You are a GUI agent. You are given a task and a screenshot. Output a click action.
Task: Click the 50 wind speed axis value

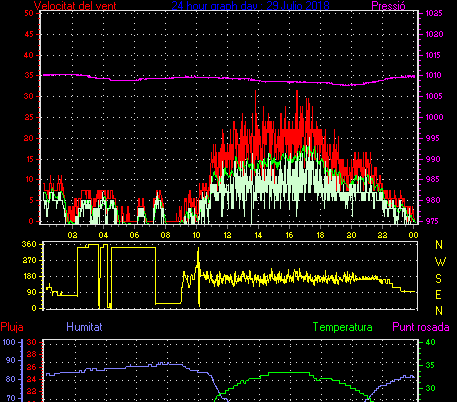coord(29,13)
